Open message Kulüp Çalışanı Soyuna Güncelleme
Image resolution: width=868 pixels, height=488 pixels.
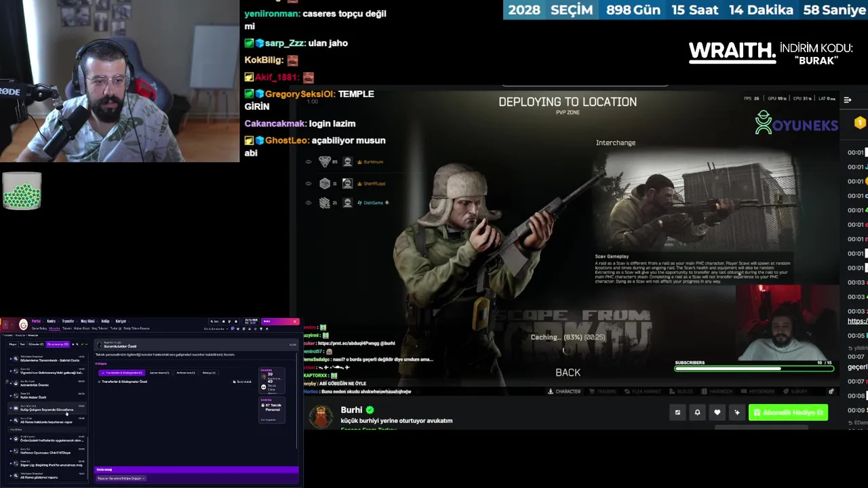[47, 408]
